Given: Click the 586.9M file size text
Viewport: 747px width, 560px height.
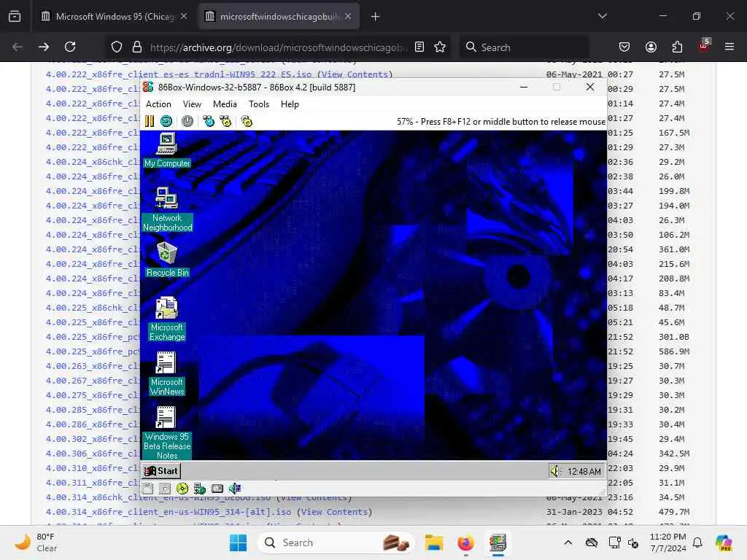Looking at the screenshot, I should tap(674, 351).
